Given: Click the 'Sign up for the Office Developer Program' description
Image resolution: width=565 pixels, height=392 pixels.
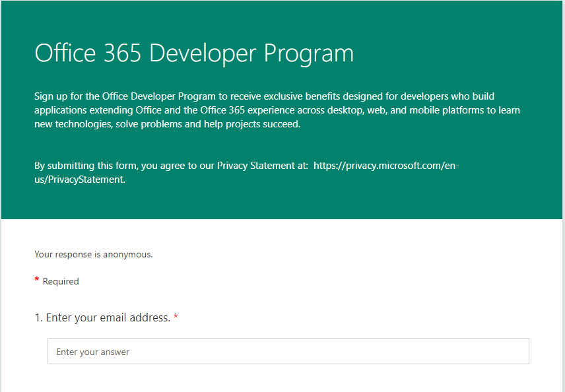Looking at the screenshot, I should 277,110.
